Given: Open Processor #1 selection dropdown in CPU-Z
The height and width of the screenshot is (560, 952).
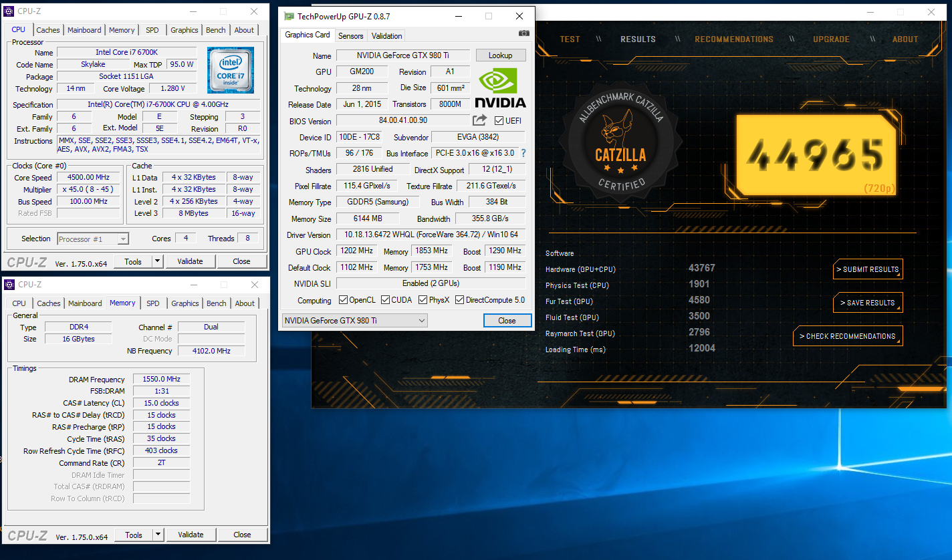Looking at the screenshot, I should [x=93, y=239].
